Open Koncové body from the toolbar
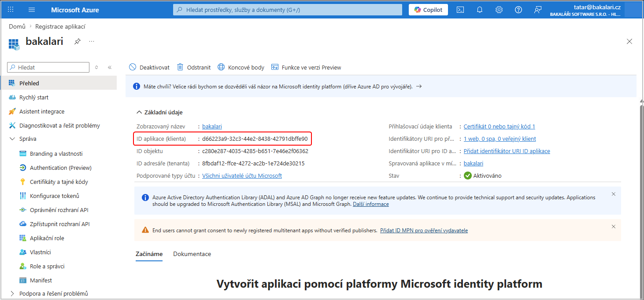 tap(241, 67)
